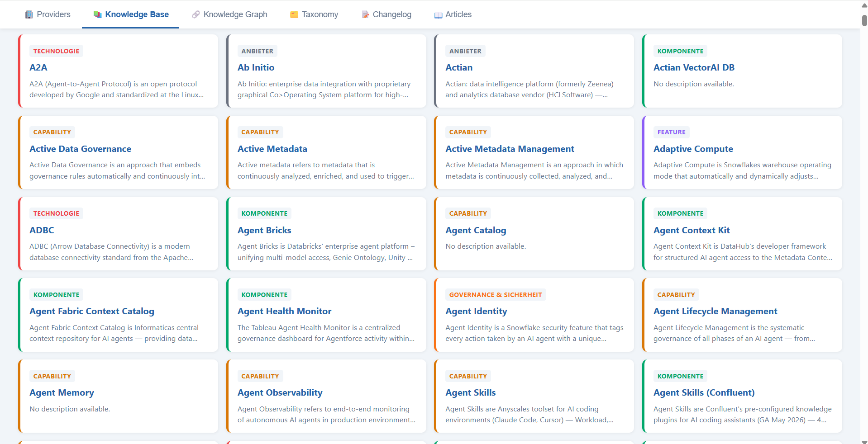Switch to the Providers tab
Screen dimensions: 868x444
(x=48, y=14)
